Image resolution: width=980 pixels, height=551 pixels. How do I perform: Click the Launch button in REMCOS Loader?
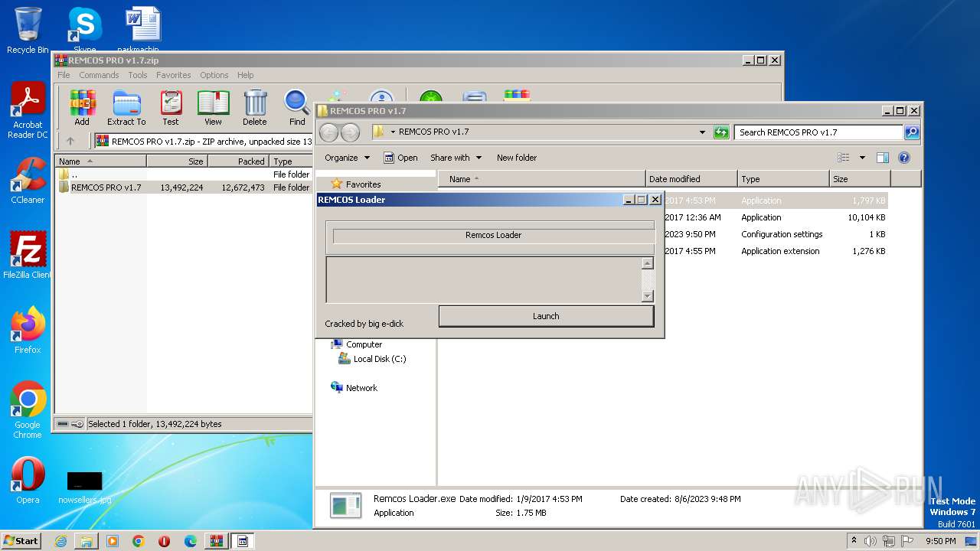click(x=546, y=316)
